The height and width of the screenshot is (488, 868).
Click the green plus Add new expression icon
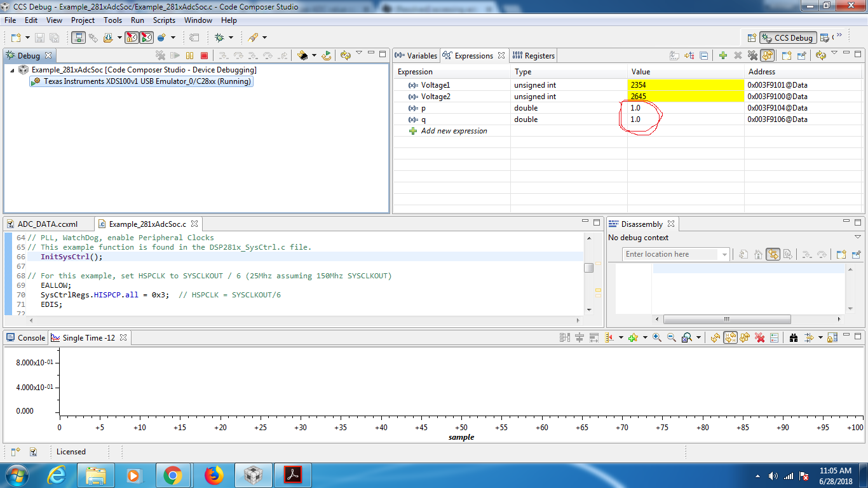(722, 56)
